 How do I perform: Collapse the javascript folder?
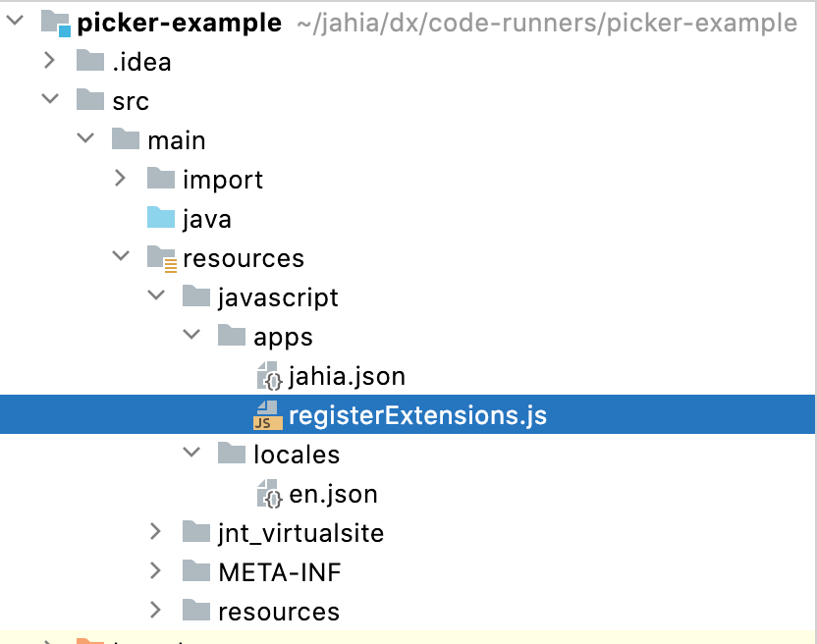tap(155, 296)
